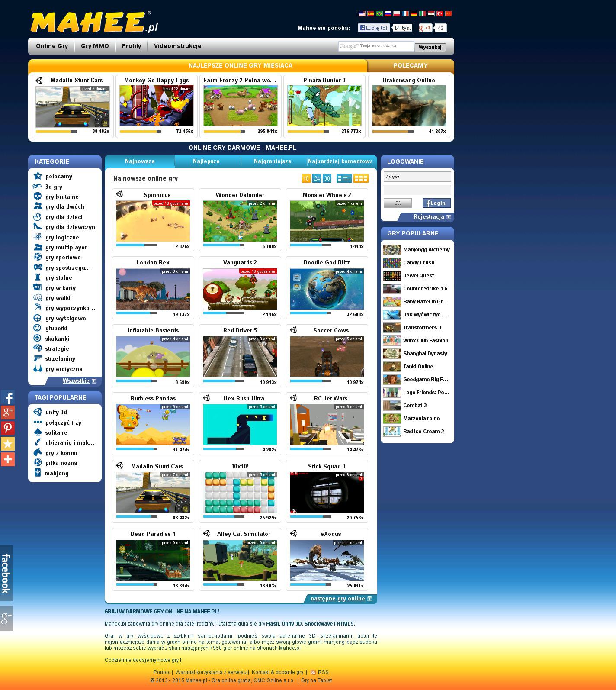The height and width of the screenshot is (690, 616).
Task: Click the star favorites icon in side bar
Action: tap(7, 444)
